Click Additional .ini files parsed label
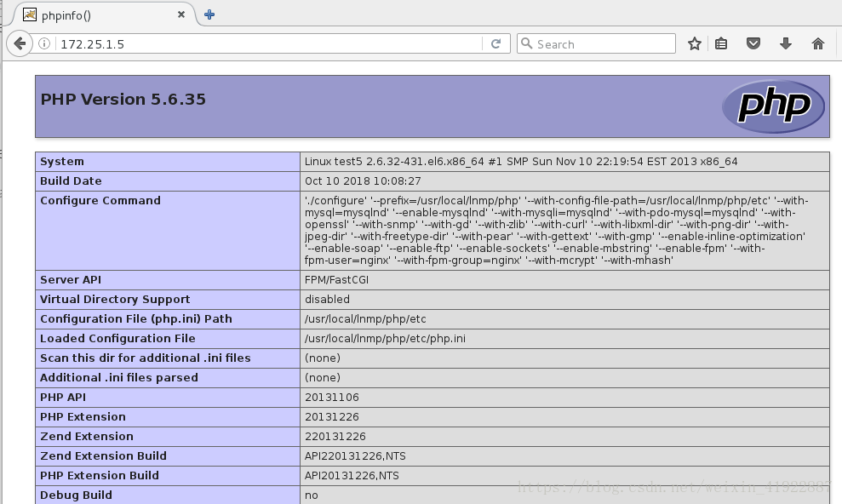This screenshot has width=842, height=504. (118, 378)
